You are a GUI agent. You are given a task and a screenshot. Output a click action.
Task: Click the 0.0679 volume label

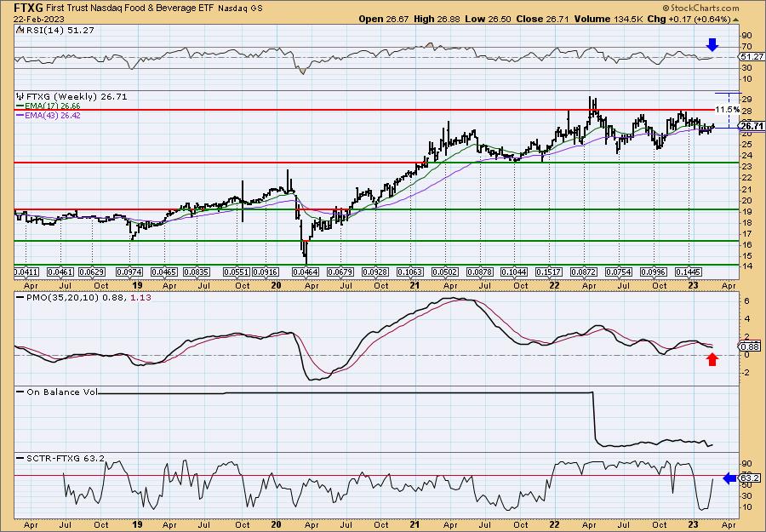click(x=340, y=272)
